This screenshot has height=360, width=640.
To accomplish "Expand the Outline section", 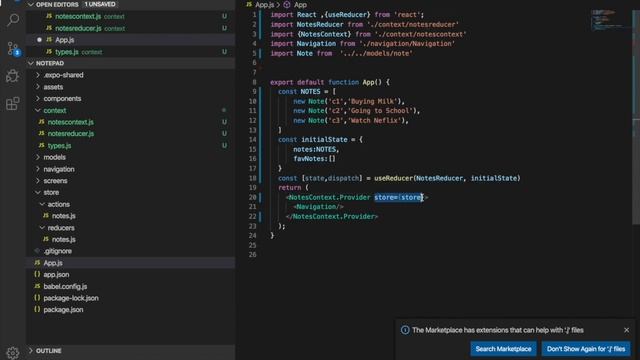I will tap(31, 351).
